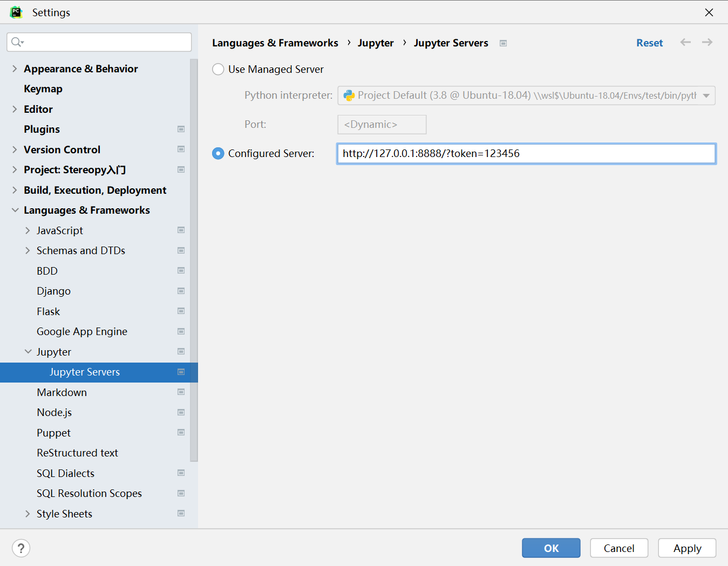728x566 pixels.
Task: Select Google App Engine in the tree
Action: click(82, 331)
